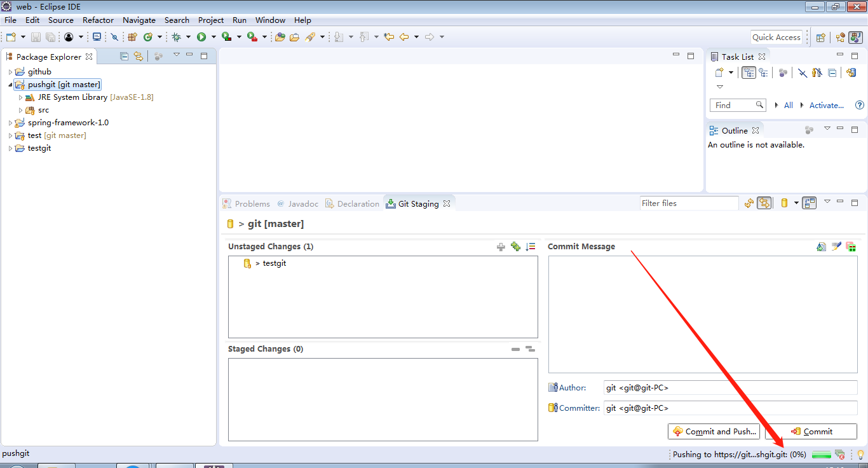This screenshot has width=868, height=468.
Task: Click the All link in Task List
Action: pos(789,105)
